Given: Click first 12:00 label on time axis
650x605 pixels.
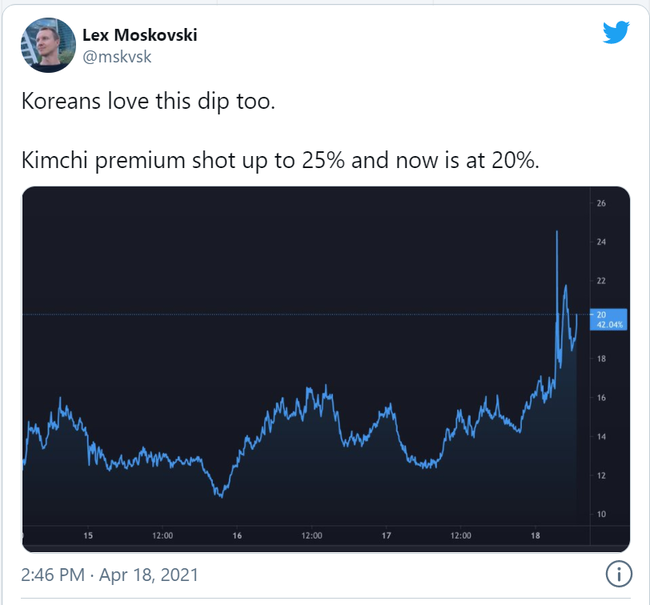Looking at the screenshot, I should [162, 535].
